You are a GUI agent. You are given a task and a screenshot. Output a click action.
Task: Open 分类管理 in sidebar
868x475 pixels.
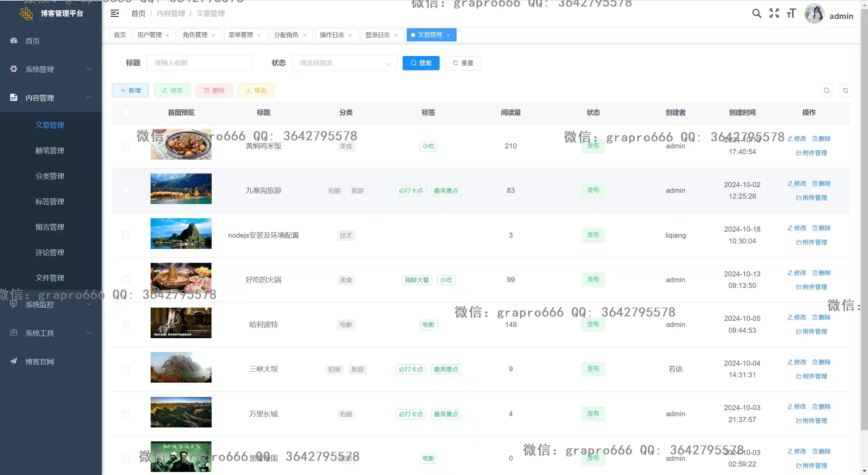coord(50,176)
